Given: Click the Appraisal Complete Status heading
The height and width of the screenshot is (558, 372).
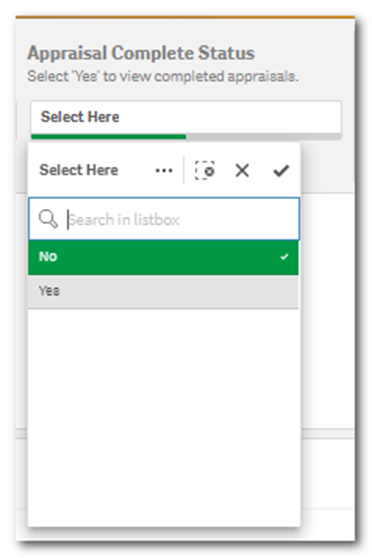Looking at the screenshot, I should [x=141, y=53].
